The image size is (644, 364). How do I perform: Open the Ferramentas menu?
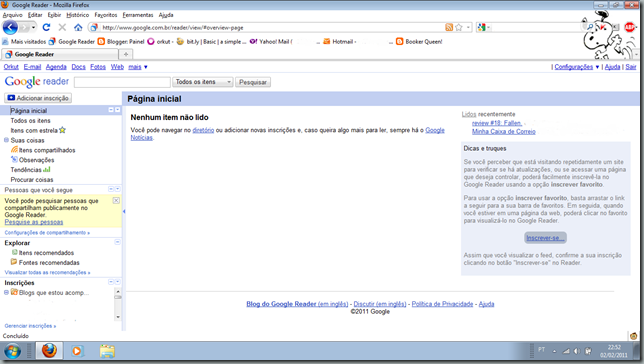click(x=138, y=15)
